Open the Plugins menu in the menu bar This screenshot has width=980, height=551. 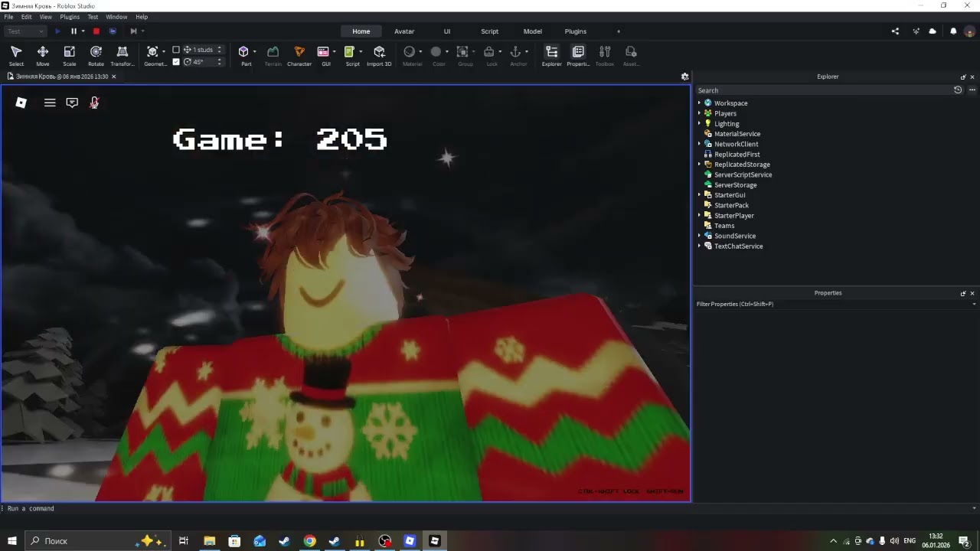click(70, 17)
